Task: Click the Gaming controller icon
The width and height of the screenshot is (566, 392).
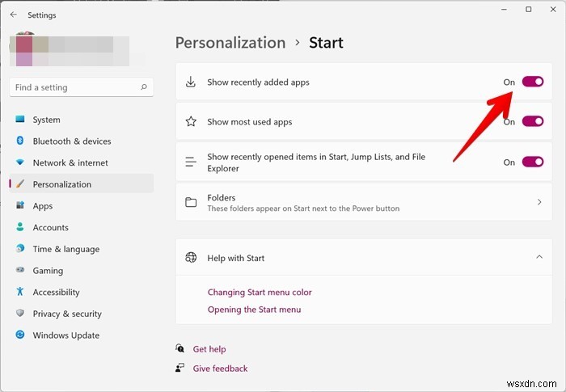Action: click(x=20, y=271)
